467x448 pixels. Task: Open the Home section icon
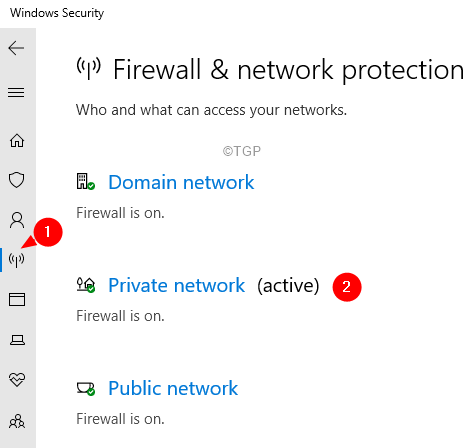17,140
